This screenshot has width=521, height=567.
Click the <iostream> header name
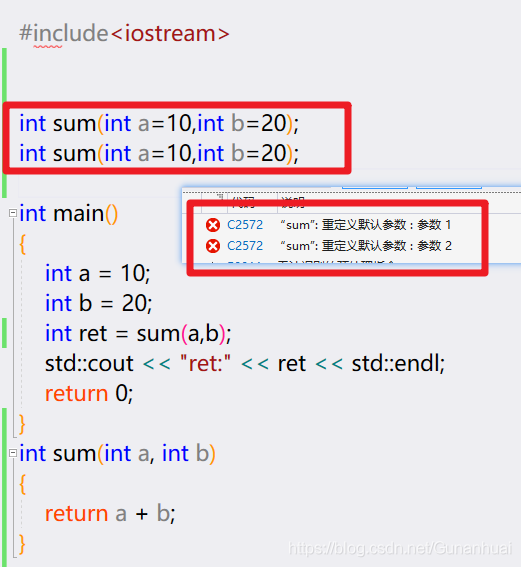(170, 34)
